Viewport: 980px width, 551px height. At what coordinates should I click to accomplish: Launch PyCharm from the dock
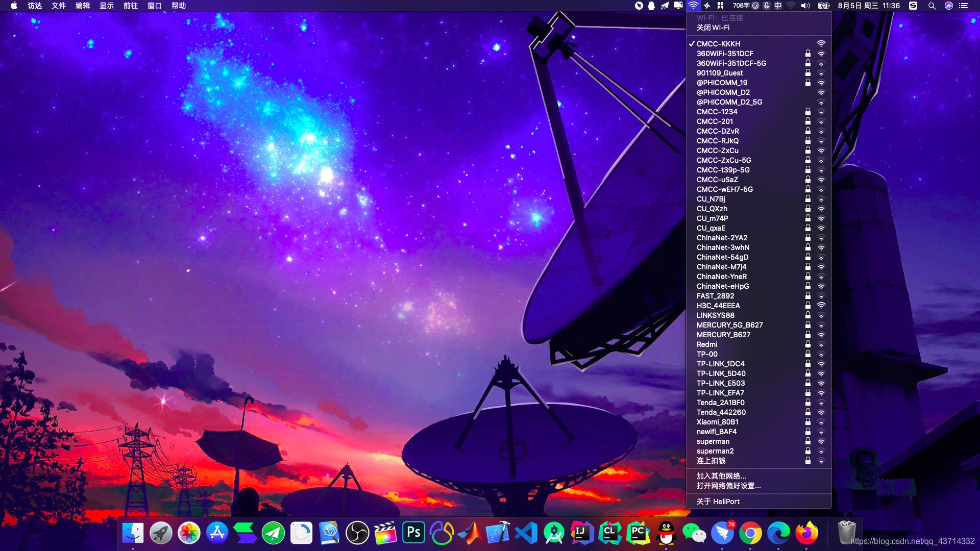pyautogui.click(x=638, y=533)
